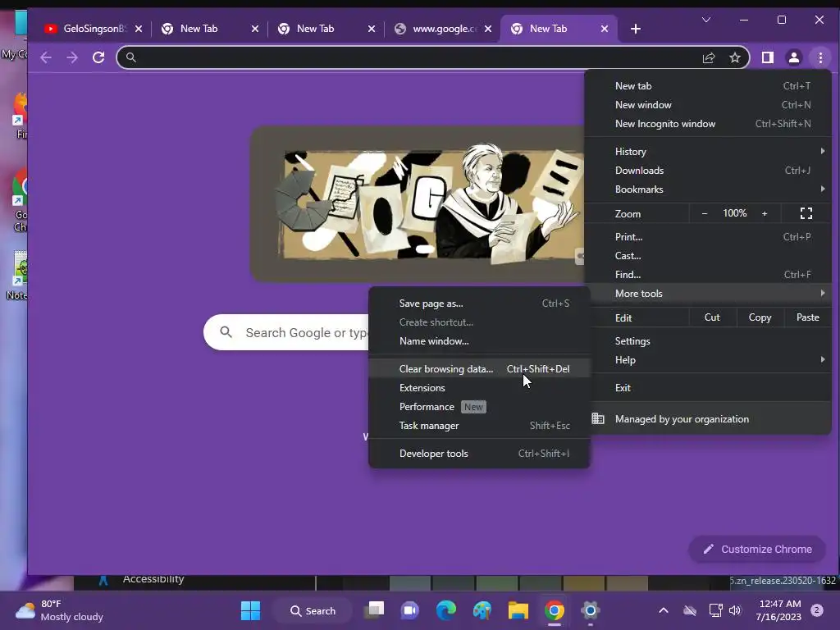840x630 pixels.
Task: Launch Microsoft Edge from taskbar
Action: (x=445, y=610)
